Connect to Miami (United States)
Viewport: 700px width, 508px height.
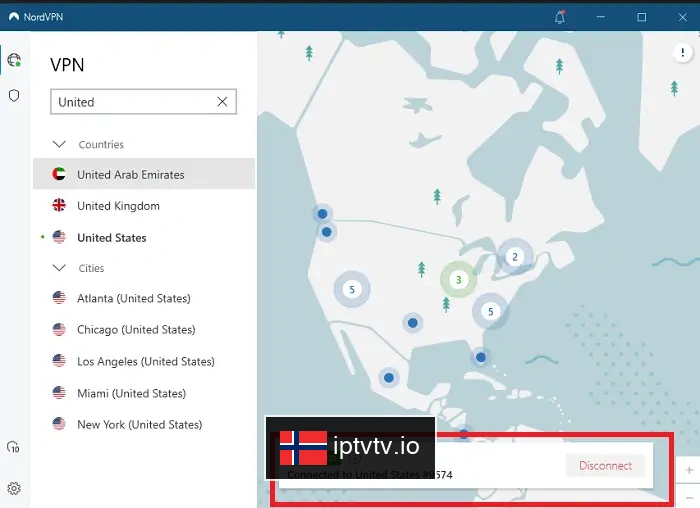coord(144,393)
